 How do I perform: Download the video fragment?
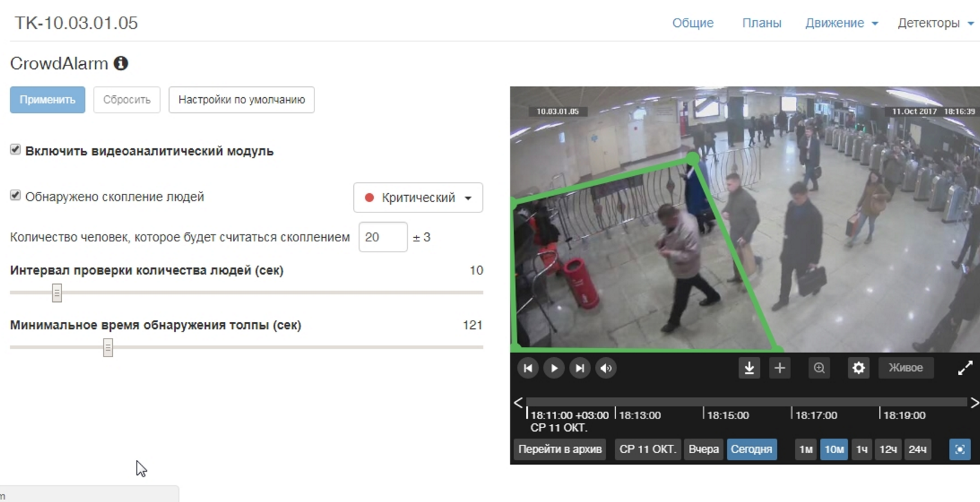(x=749, y=368)
